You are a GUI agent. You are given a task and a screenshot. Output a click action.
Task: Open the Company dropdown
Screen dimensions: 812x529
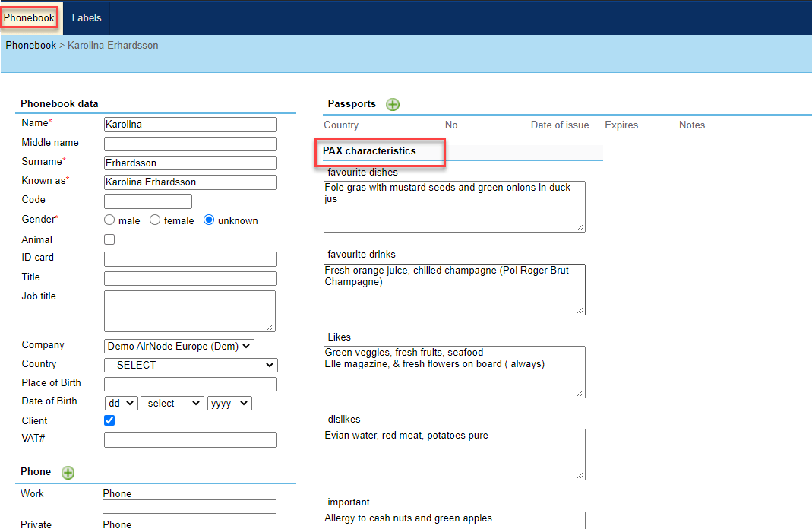click(179, 346)
